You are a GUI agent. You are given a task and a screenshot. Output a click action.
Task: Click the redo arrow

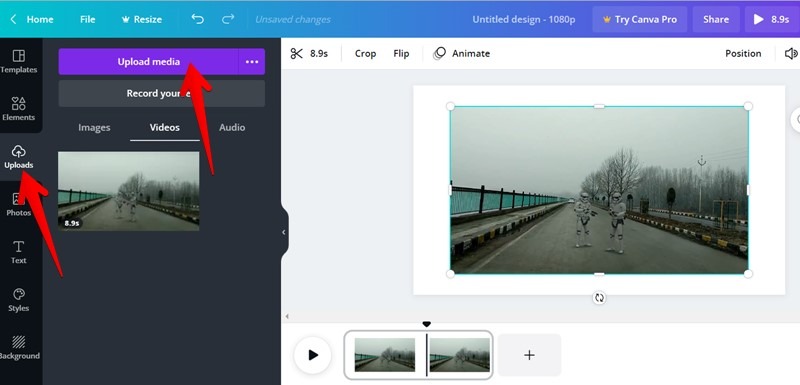228,19
